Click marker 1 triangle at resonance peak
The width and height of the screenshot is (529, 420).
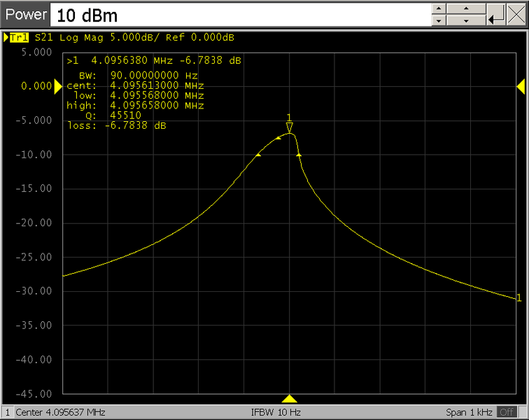(x=289, y=127)
